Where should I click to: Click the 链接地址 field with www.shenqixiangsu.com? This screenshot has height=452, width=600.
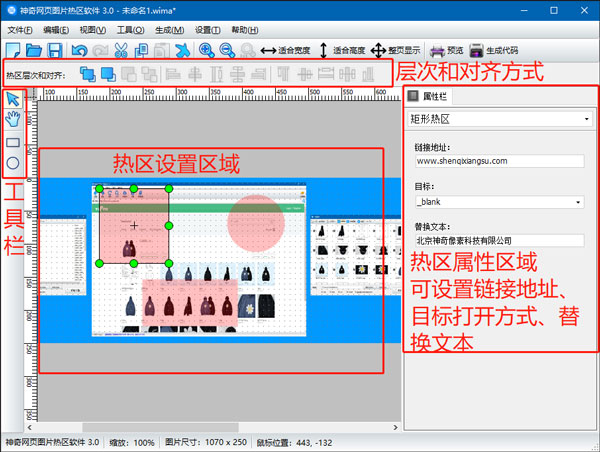[499, 161]
